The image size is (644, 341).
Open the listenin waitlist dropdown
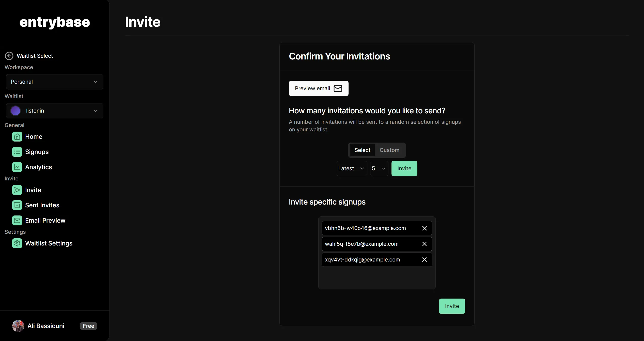tap(55, 111)
